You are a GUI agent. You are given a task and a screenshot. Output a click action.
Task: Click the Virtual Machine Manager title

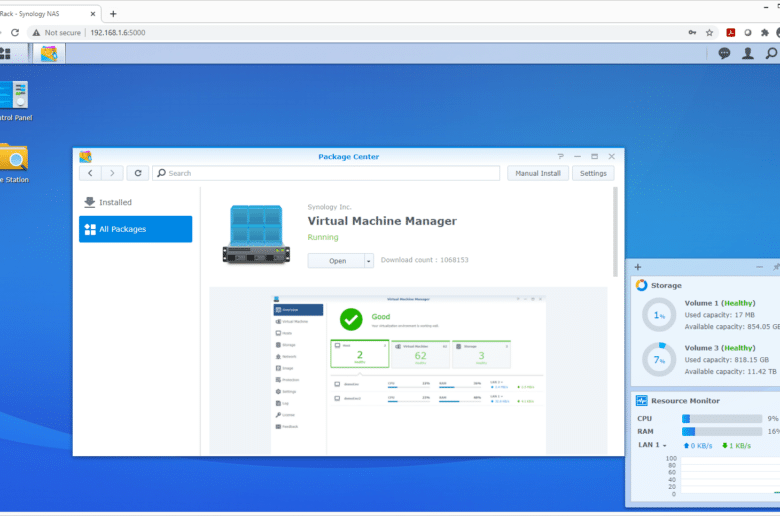(x=382, y=221)
